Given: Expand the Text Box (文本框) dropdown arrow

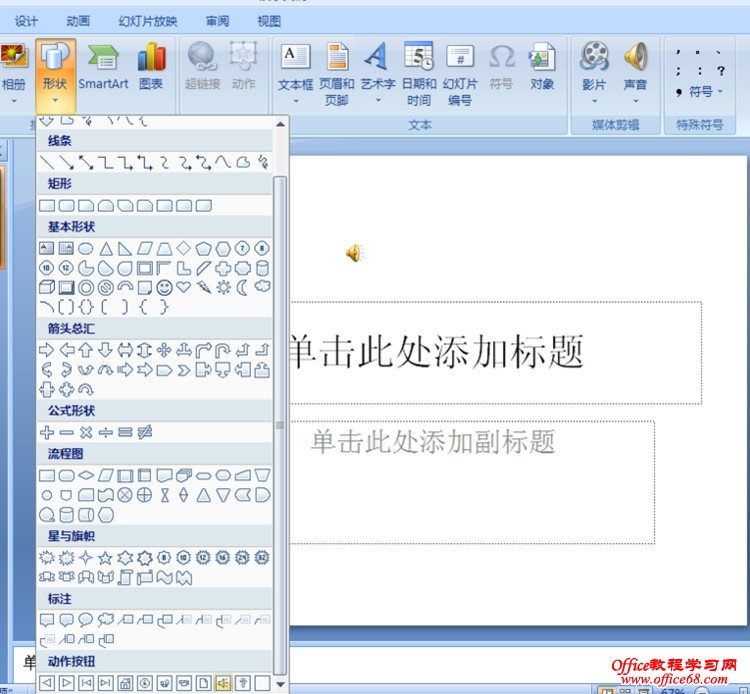Looking at the screenshot, I should pyautogui.click(x=296, y=101).
